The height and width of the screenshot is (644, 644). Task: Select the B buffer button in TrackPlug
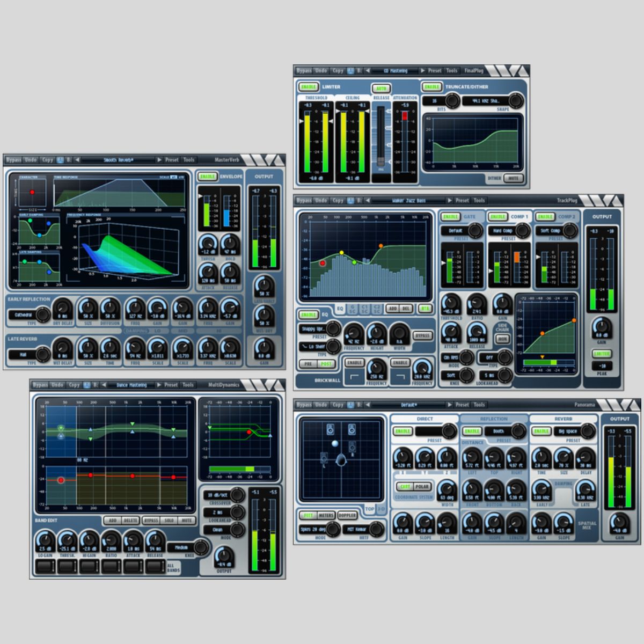358,200
